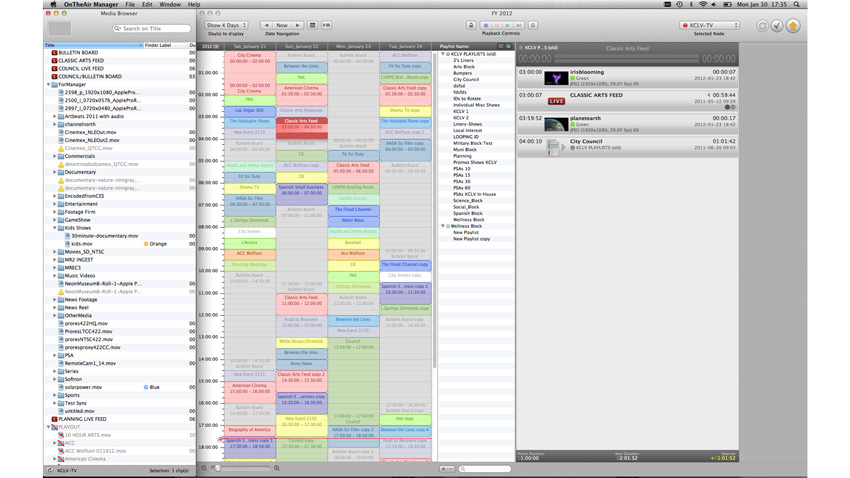Viewport: 850px width, 478px height.
Task: Click the add playlist plus button
Action: [x=444, y=469]
